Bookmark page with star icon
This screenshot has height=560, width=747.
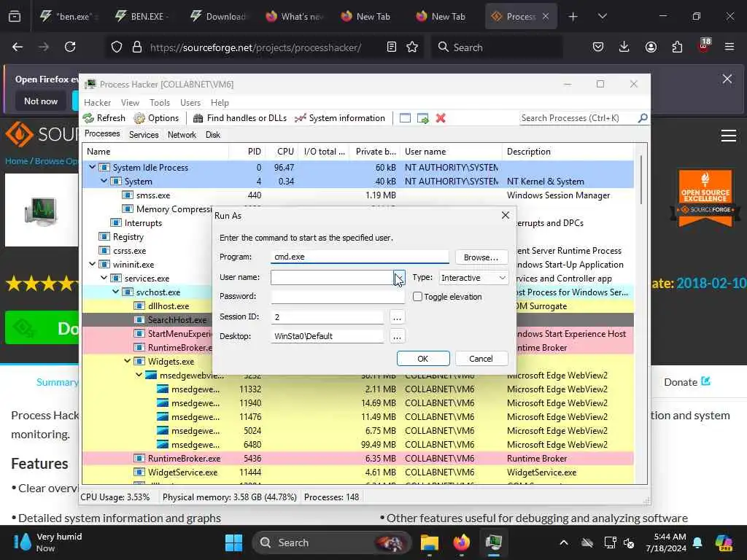point(412,47)
